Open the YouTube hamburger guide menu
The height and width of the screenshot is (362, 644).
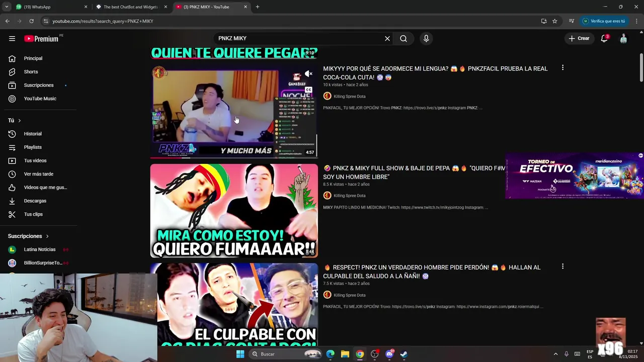point(12,38)
